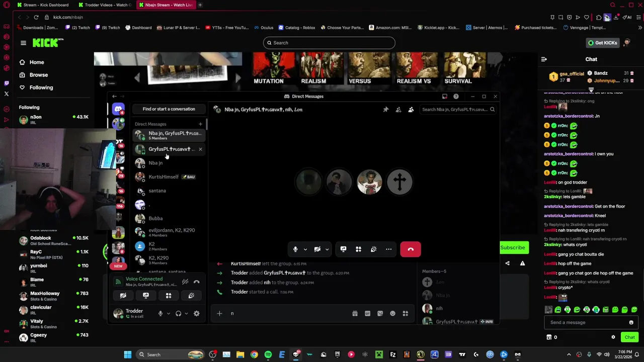
Task: Open more options in call controls
Action: pyautogui.click(x=388, y=249)
